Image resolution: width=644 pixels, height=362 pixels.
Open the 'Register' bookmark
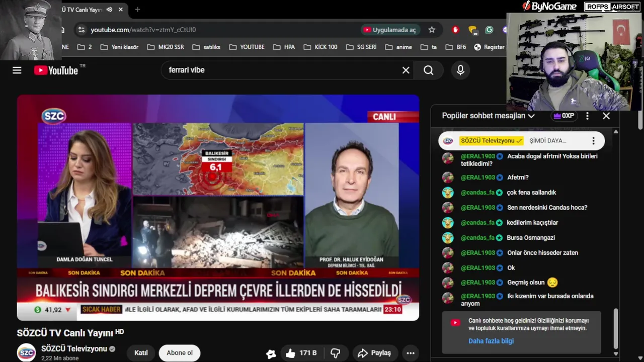[x=489, y=47]
